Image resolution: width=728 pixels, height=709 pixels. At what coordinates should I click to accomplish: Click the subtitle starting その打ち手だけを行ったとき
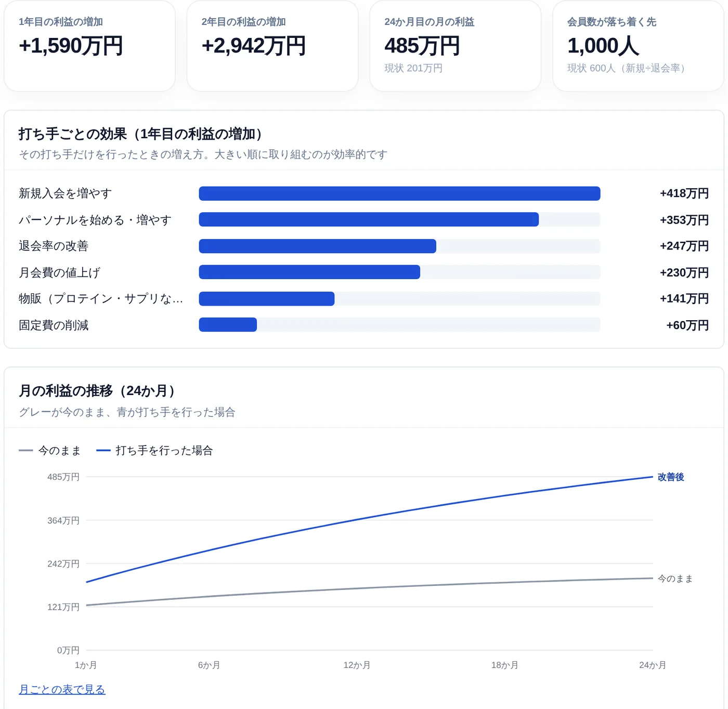(203, 154)
